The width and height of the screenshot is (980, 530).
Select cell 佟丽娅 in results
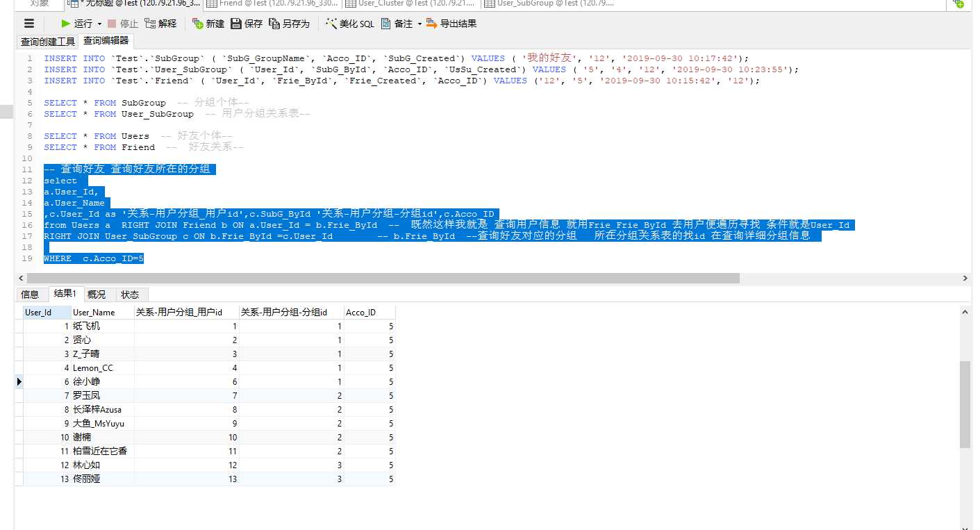coord(102,479)
